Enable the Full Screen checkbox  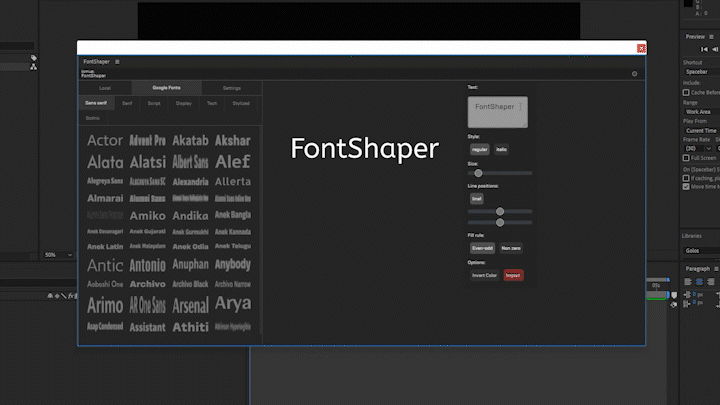[686, 157]
